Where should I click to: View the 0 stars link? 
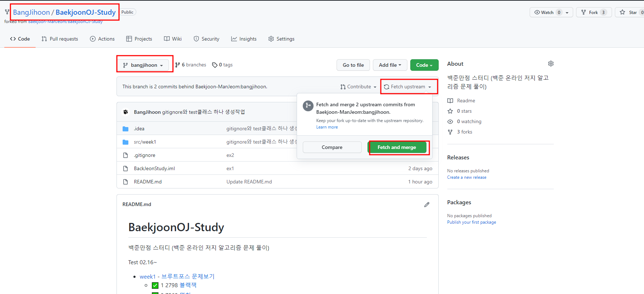pyautogui.click(x=460, y=111)
